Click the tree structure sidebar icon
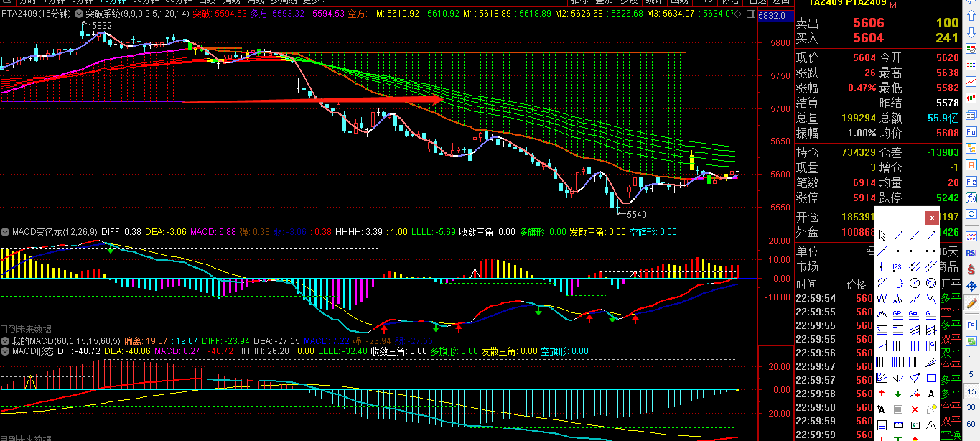 pos(971,148)
